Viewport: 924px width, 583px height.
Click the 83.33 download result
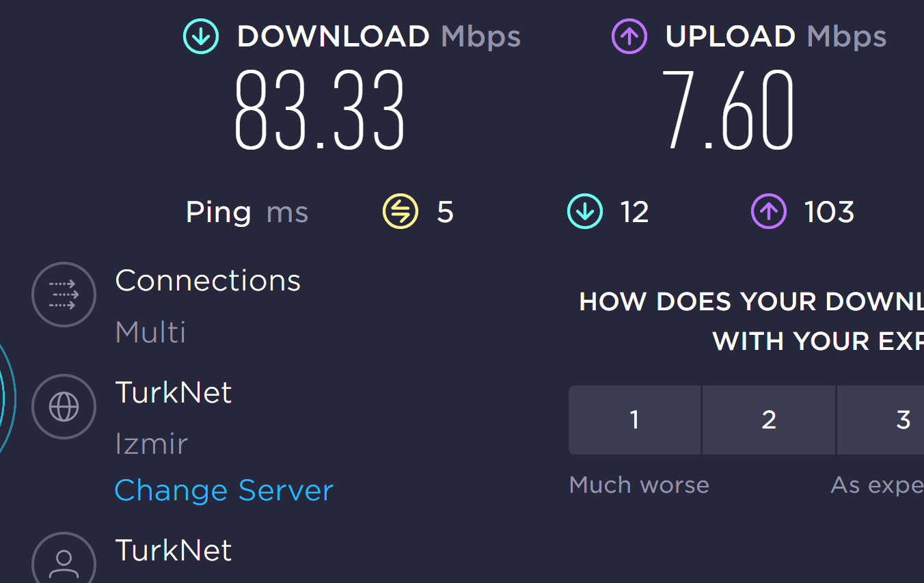(320, 111)
